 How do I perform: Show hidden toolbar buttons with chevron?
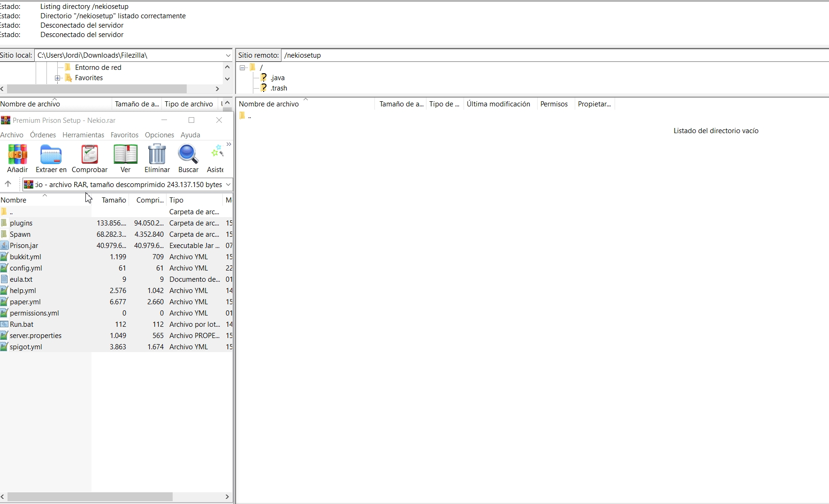229,144
